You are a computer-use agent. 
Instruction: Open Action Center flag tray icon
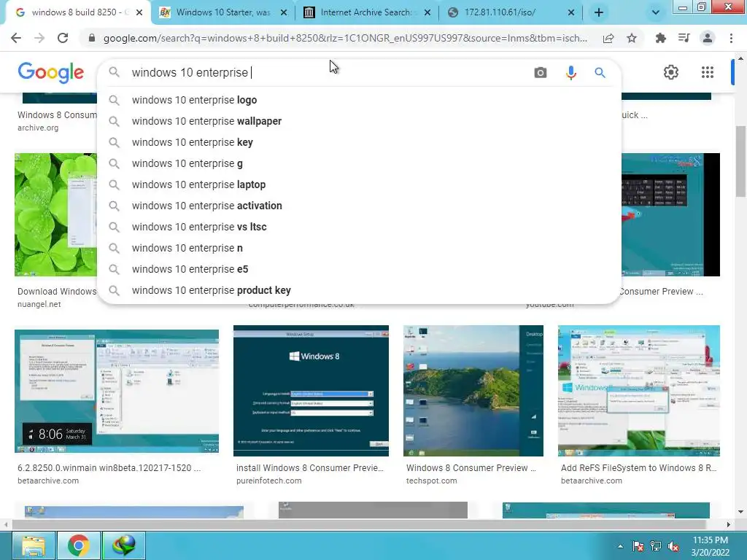(x=638, y=546)
